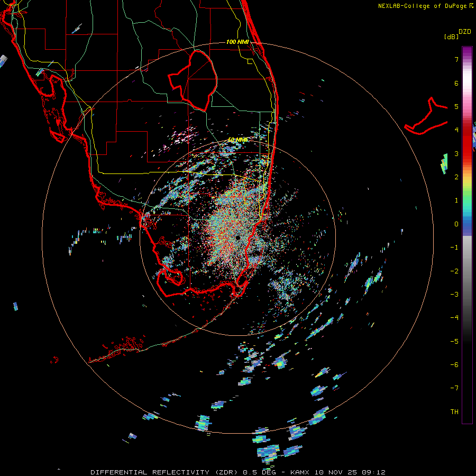Click the -4 legend tick label
The height and width of the screenshot is (476, 476).
[454, 318]
